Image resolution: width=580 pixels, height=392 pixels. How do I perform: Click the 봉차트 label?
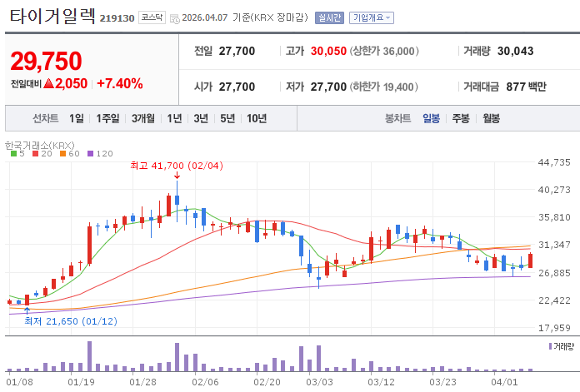click(398, 118)
